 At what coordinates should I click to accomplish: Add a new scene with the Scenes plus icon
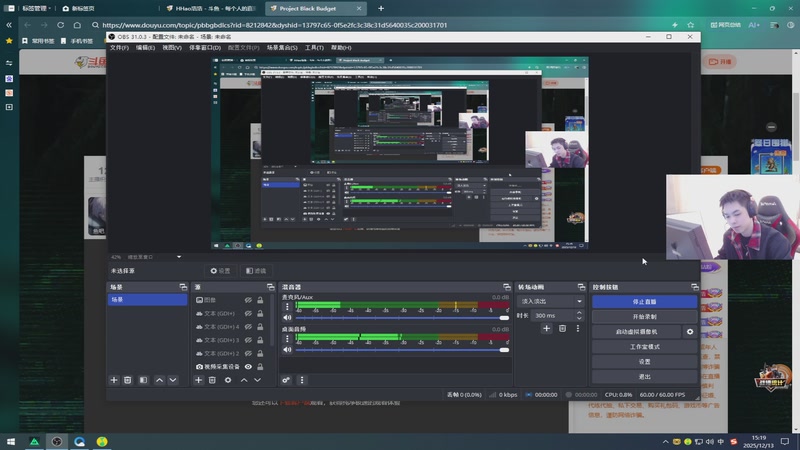pos(114,380)
